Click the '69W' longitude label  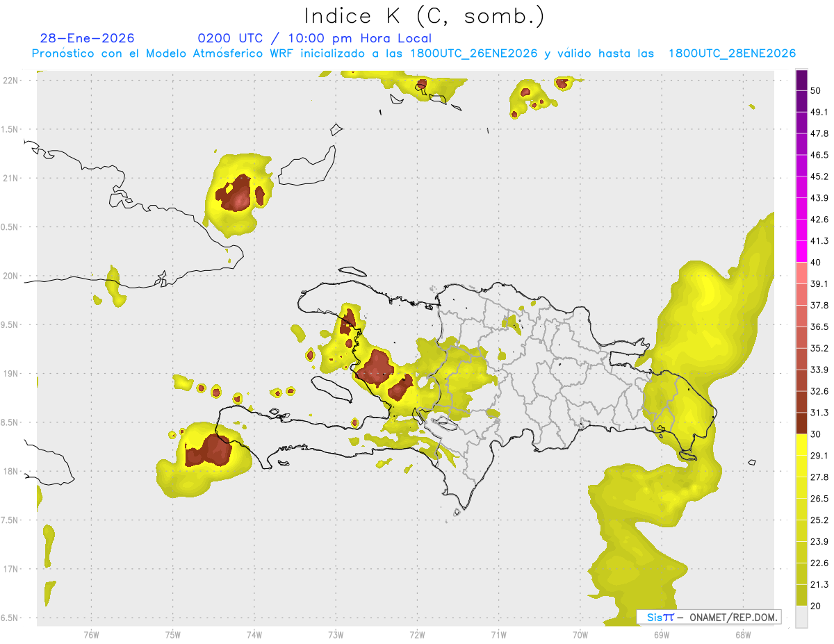(662, 635)
